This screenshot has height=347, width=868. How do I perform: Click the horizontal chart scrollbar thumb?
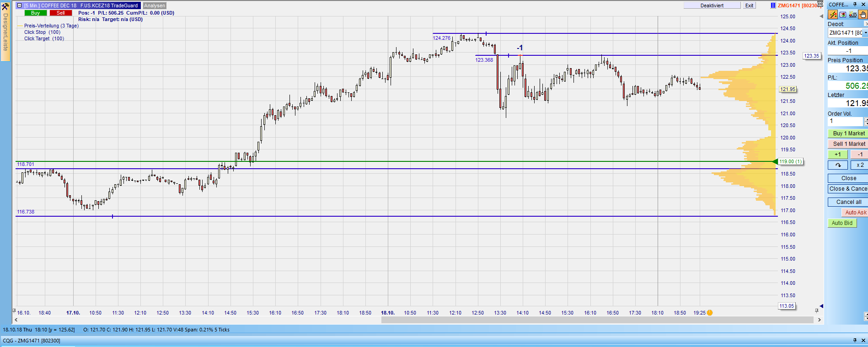[597, 320]
